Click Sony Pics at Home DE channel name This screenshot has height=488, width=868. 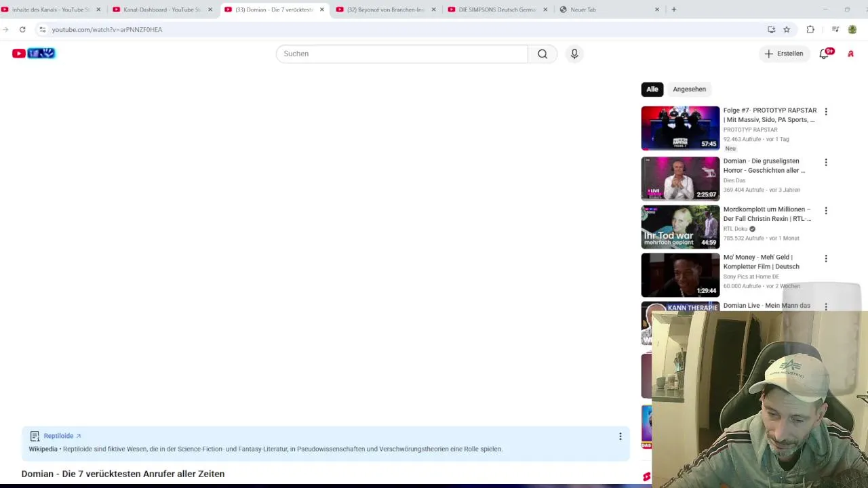(751, 277)
